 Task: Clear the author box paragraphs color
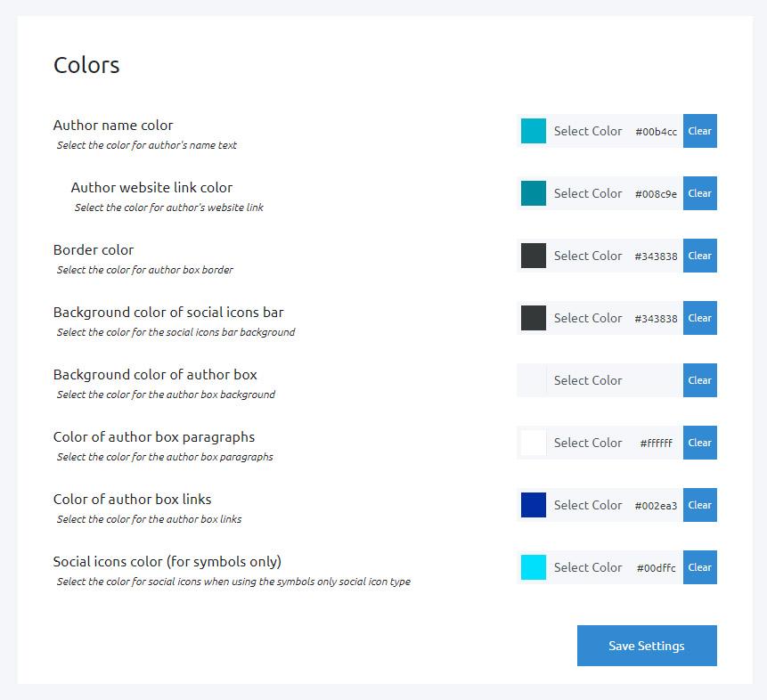coord(699,443)
